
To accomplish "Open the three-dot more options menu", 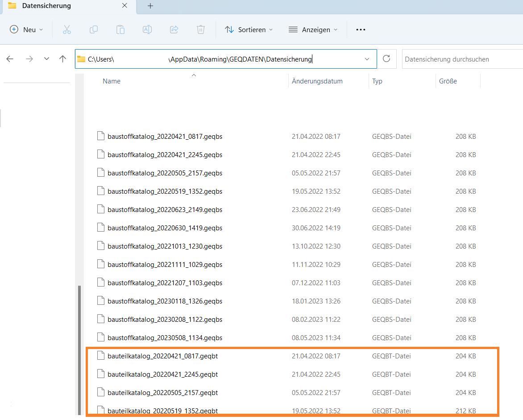I will (x=361, y=30).
